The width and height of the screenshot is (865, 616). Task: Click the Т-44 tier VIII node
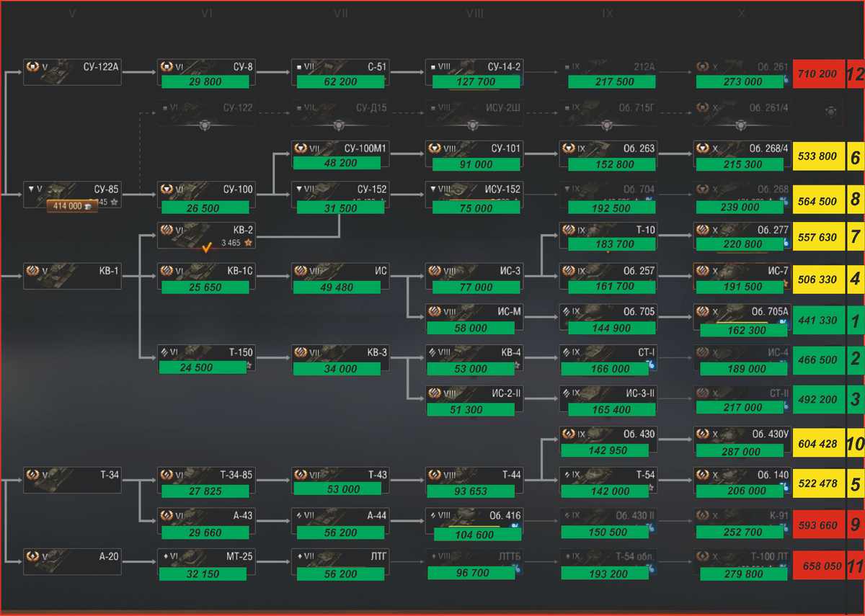[474, 480]
